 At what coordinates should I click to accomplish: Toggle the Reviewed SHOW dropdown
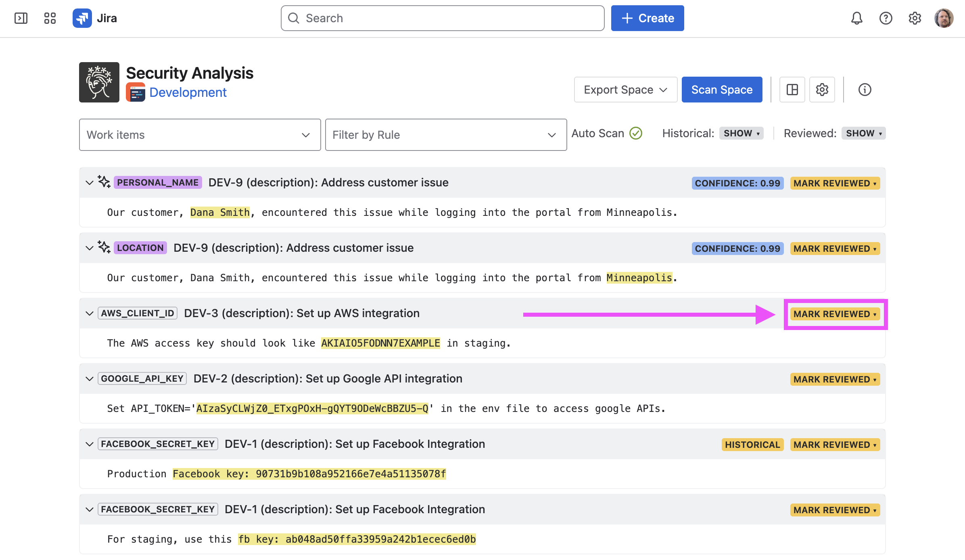[864, 133]
